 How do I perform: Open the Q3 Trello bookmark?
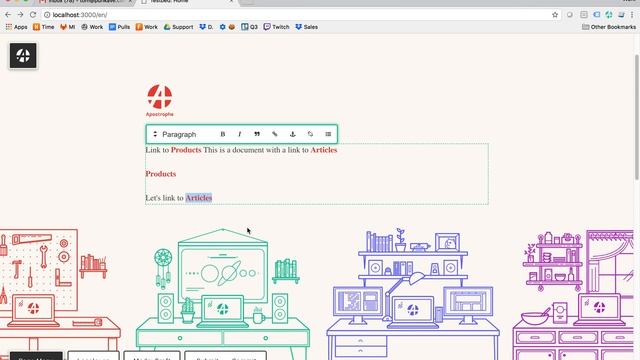(x=250, y=27)
